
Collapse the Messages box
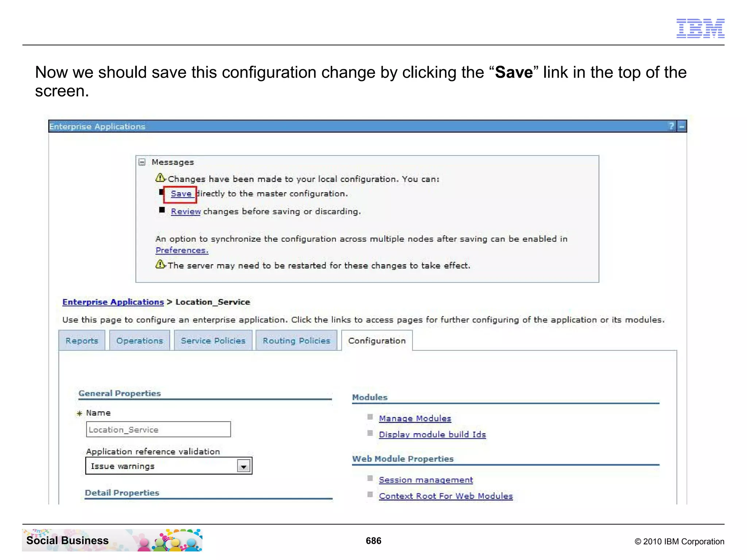click(x=142, y=162)
